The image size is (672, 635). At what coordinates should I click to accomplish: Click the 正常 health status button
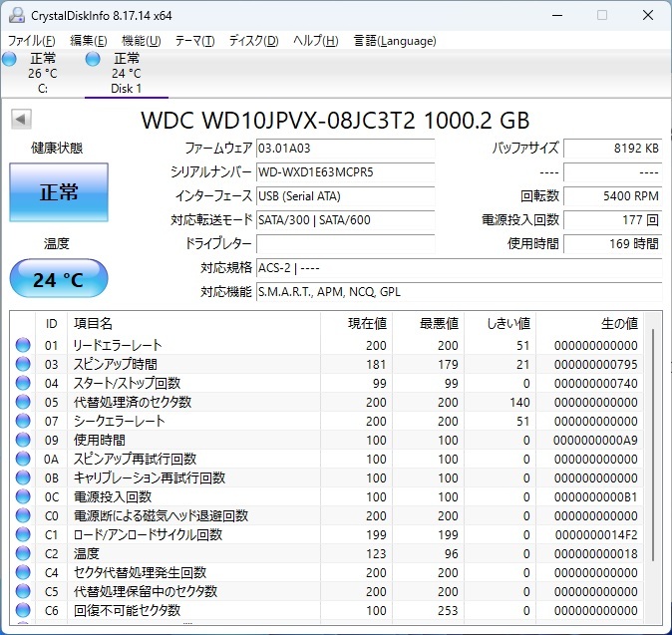(58, 192)
